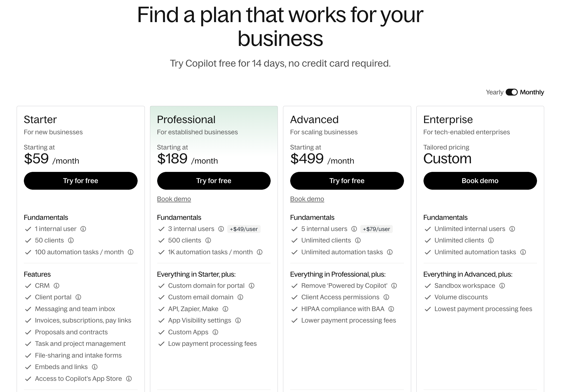Click the +$49/user pricing badge
This screenshot has width=562, height=392.
point(244,229)
